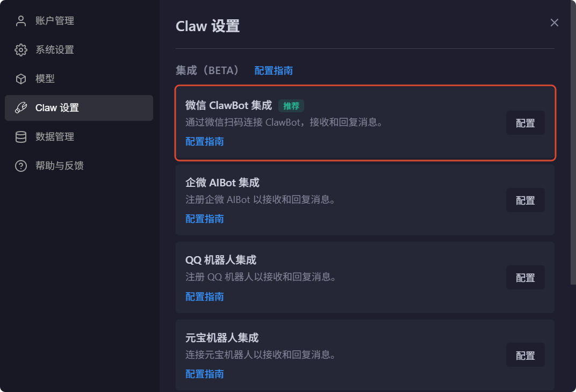Click the system settings gear icon
Image resolution: width=576 pixels, height=392 pixels.
(x=21, y=50)
